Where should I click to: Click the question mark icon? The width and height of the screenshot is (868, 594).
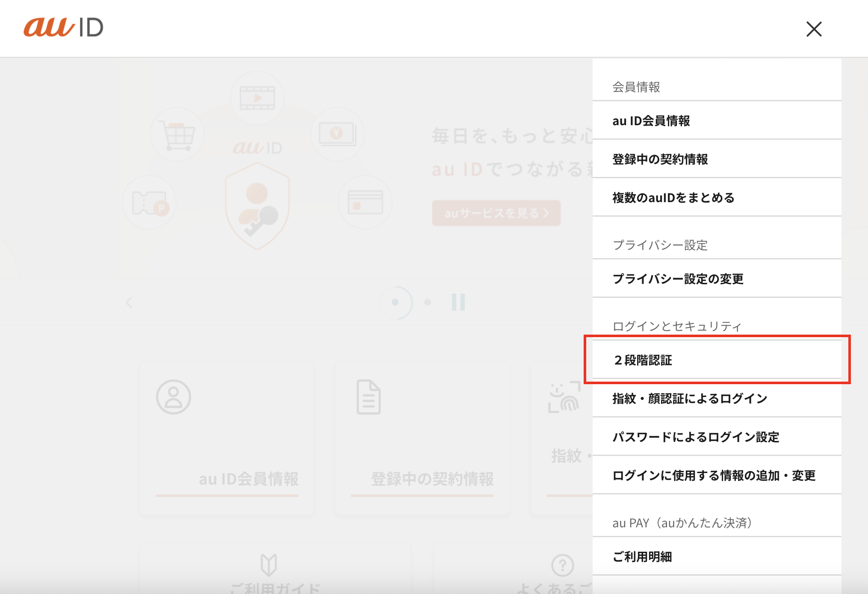pyautogui.click(x=562, y=565)
